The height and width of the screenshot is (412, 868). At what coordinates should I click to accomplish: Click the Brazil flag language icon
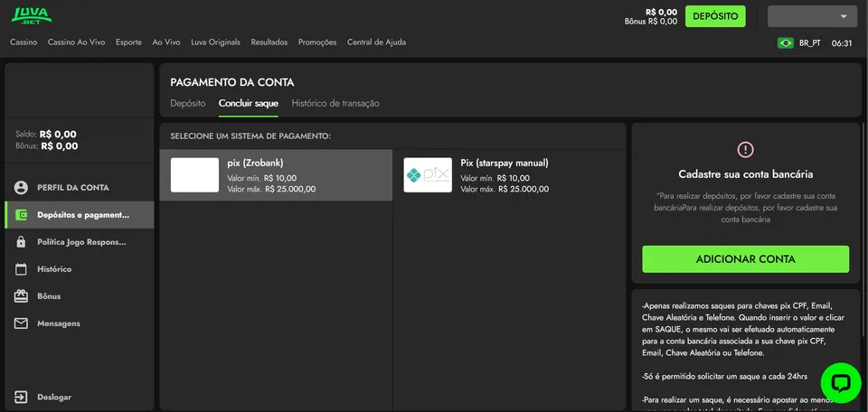pyautogui.click(x=786, y=43)
